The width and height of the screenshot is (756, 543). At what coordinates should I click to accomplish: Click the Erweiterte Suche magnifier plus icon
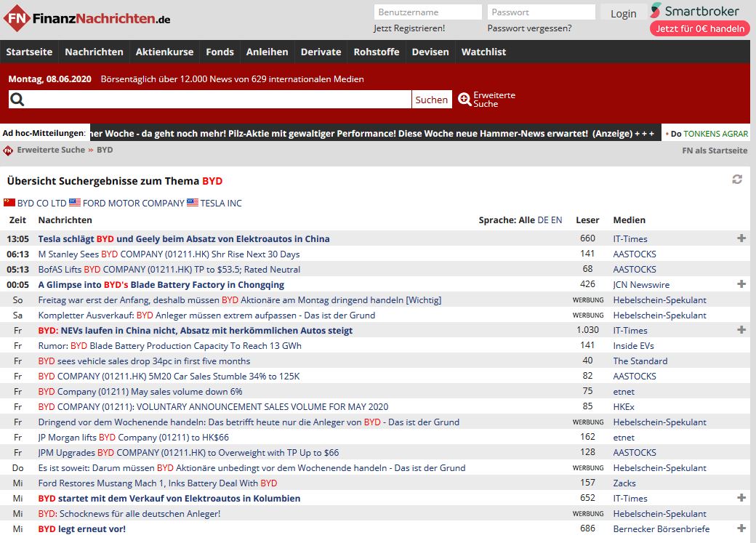click(465, 99)
